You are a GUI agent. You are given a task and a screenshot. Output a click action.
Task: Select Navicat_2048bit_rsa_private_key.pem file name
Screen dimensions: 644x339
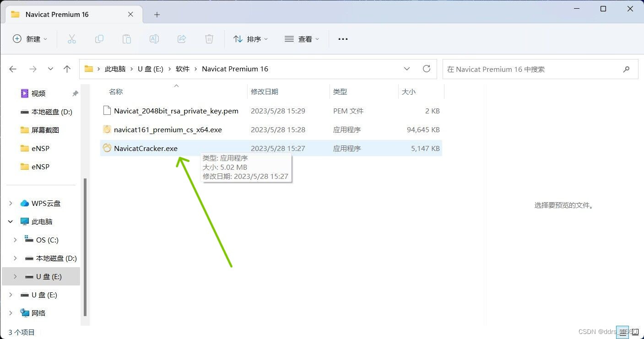tap(176, 111)
